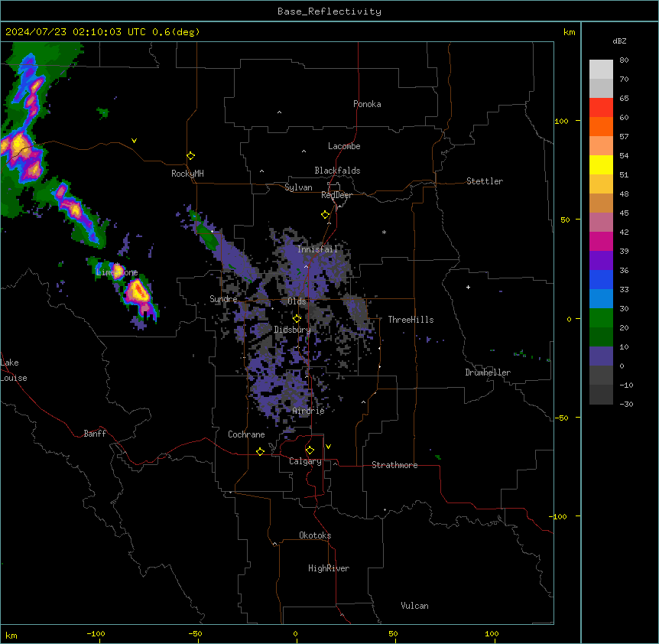Viewport: 659px width, 644px height.
Task: Click the 0.6(deg) elevation angle text
Action: point(176,32)
